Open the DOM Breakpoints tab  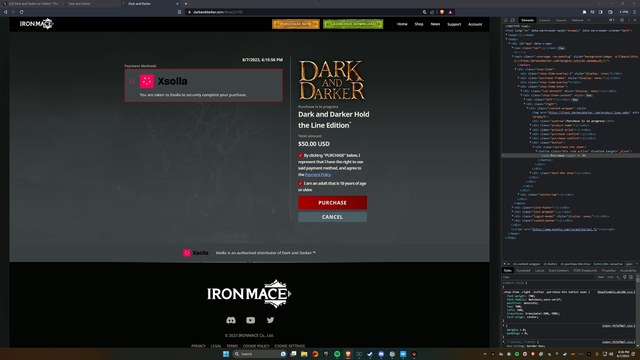(x=585, y=270)
